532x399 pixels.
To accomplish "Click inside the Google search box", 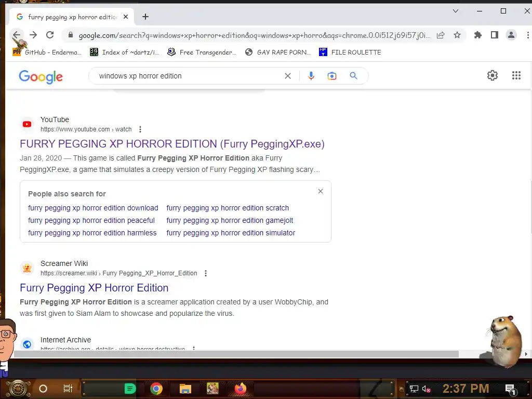I will point(188,76).
